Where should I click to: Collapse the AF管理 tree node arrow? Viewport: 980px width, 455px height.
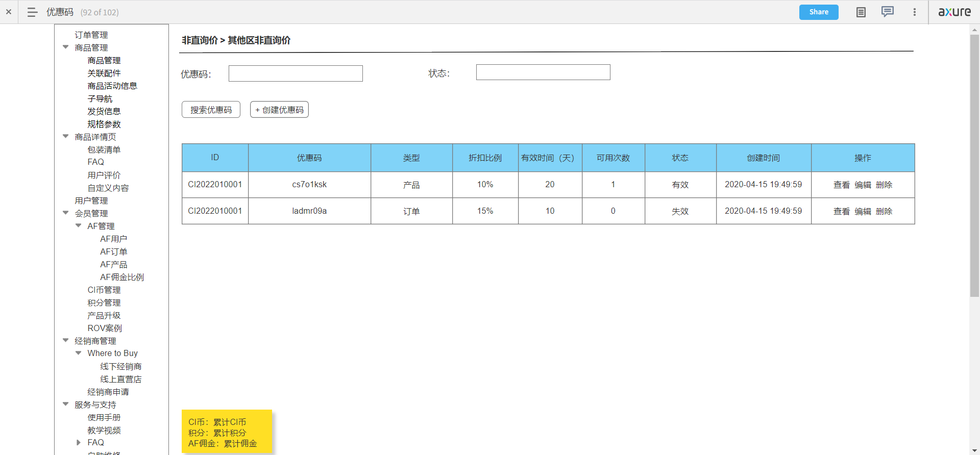pyautogui.click(x=78, y=225)
